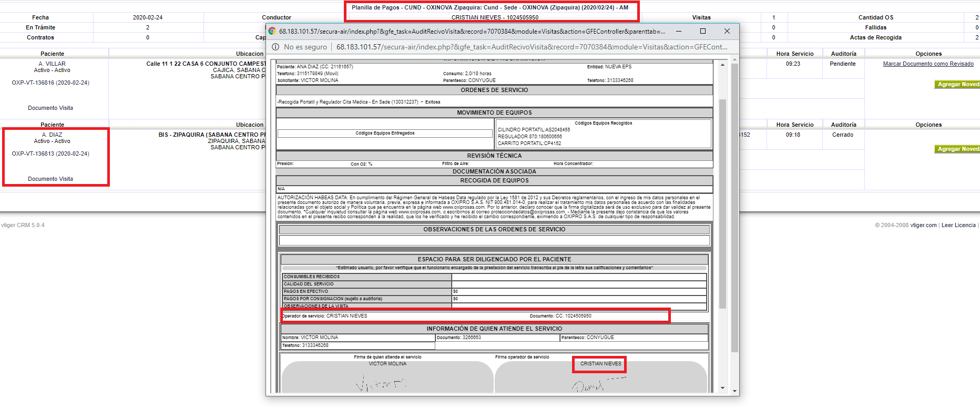The height and width of the screenshot is (409, 980).
Task: Close the AuditRecivoVisita popup window
Action: point(727,31)
